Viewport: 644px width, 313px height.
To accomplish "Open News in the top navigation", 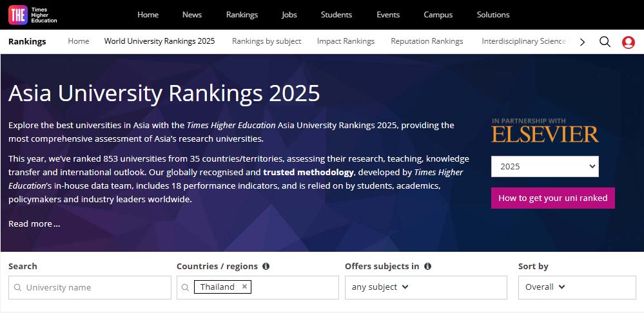I will coord(192,15).
